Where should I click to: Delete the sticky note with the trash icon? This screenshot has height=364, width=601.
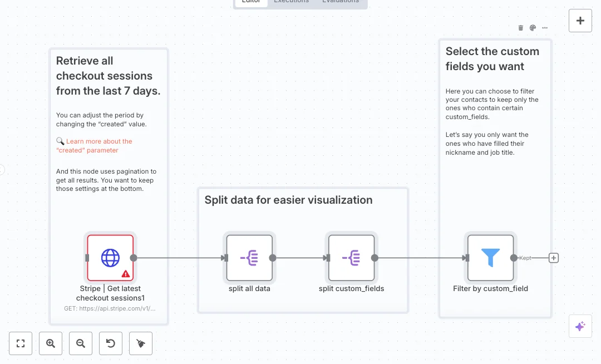pyautogui.click(x=521, y=28)
